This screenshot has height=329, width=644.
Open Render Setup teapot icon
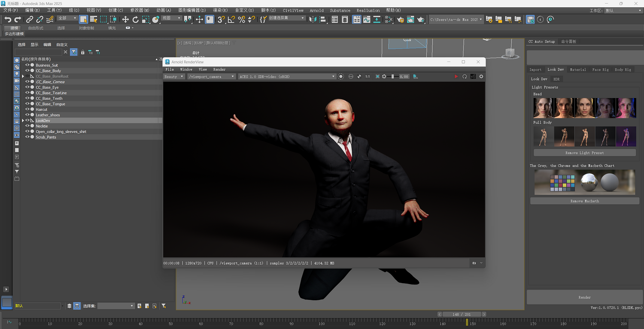click(401, 19)
